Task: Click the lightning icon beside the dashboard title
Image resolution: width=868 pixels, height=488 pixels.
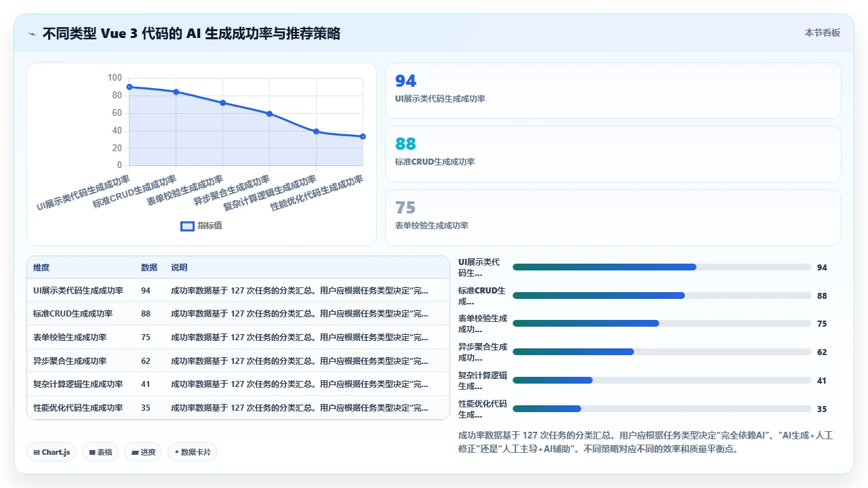Action: click(32, 33)
